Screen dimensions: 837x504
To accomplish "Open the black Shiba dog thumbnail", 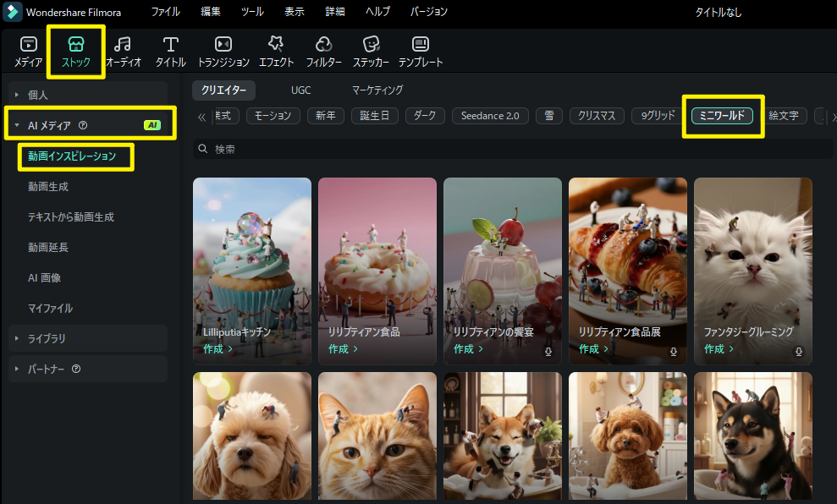I will (753, 436).
